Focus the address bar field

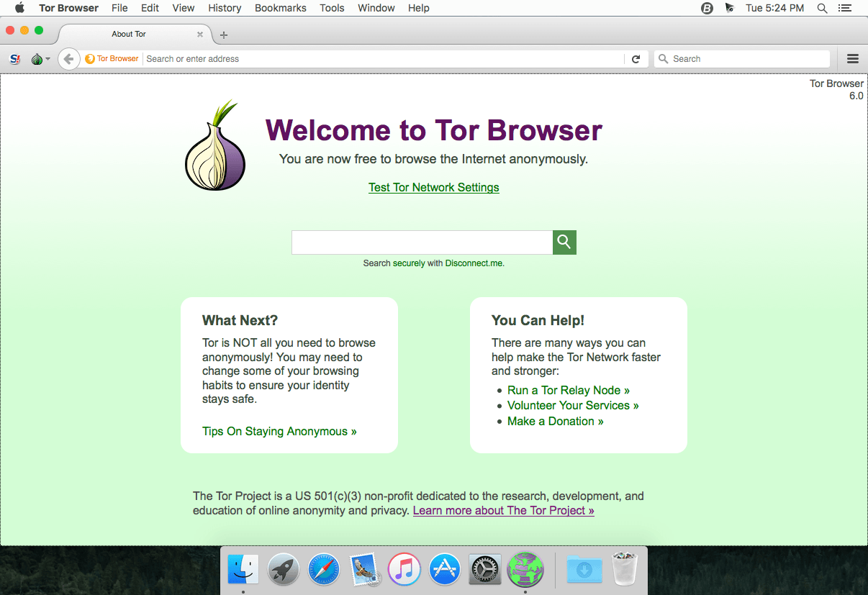point(383,59)
